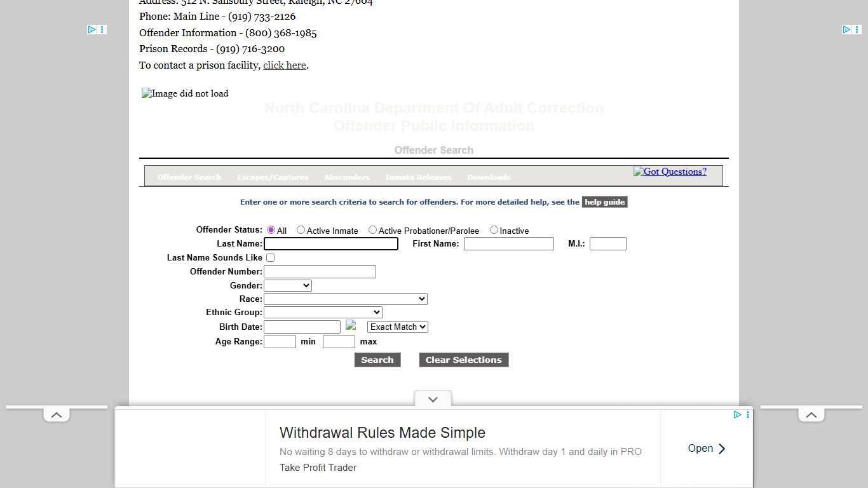The height and width of the screenshot is (488, 868).
Task: Click inside the Last Name field
Action: coord(330,243)
